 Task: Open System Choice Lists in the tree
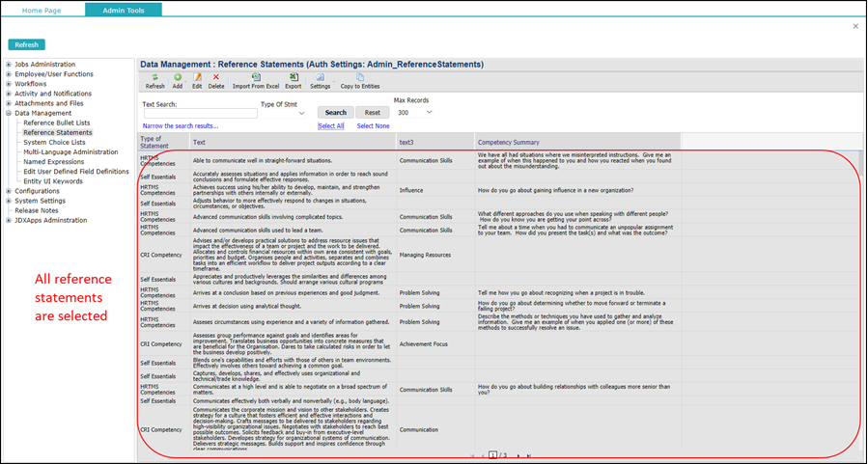click(54, 142)
